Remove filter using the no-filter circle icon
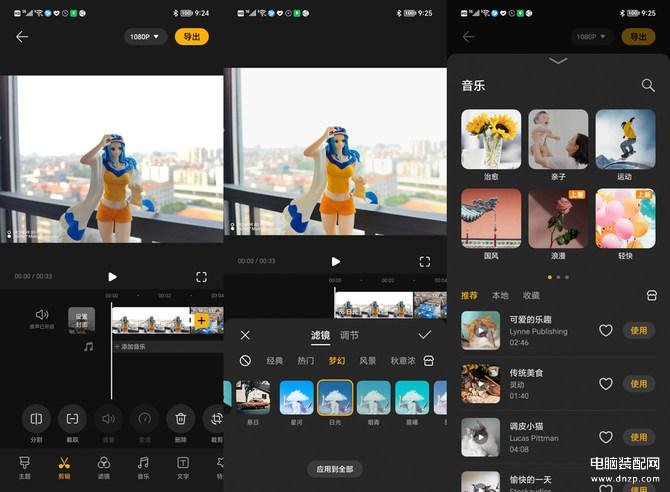Screen dimensions: 670x492 point(245,361)
